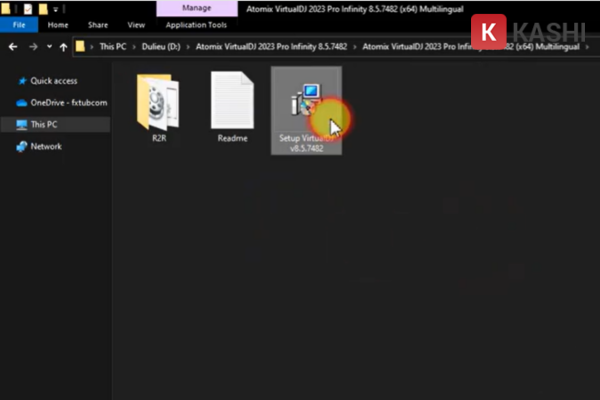Go forward with the Forward arrow
Screen dimensions: 600x400
33,47
